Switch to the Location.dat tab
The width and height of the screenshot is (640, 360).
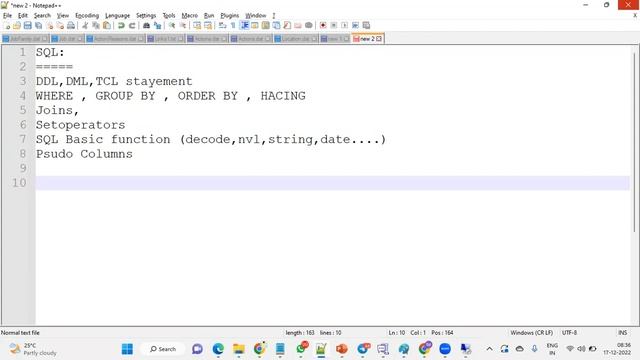[x=296, y=39]
